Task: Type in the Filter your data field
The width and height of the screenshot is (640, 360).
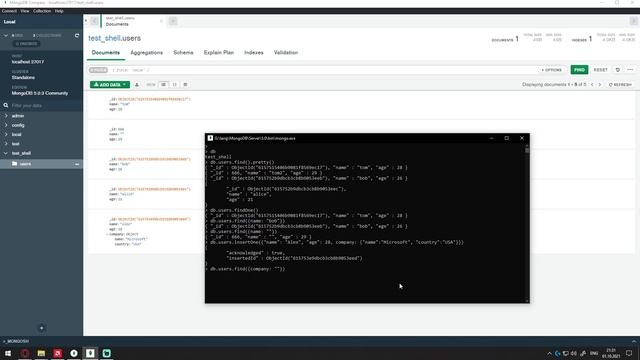Action: pyautogui.click(x=45, y=105)
